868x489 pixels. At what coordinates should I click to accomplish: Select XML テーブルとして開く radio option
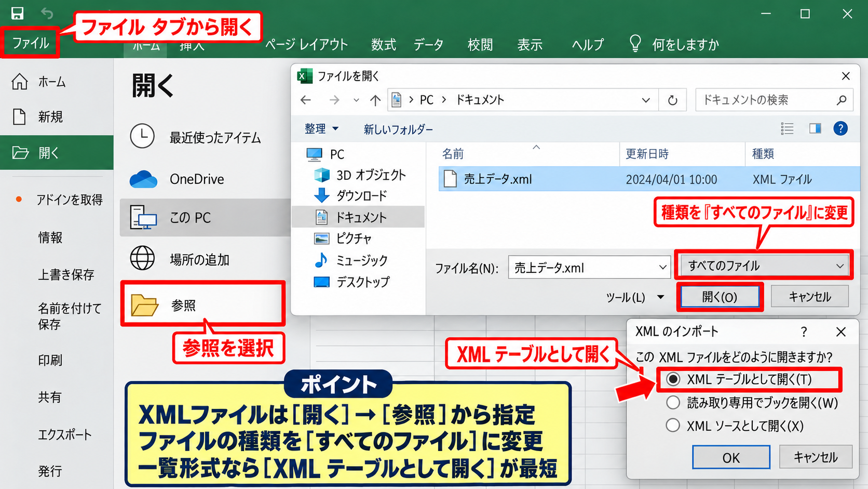673,379
